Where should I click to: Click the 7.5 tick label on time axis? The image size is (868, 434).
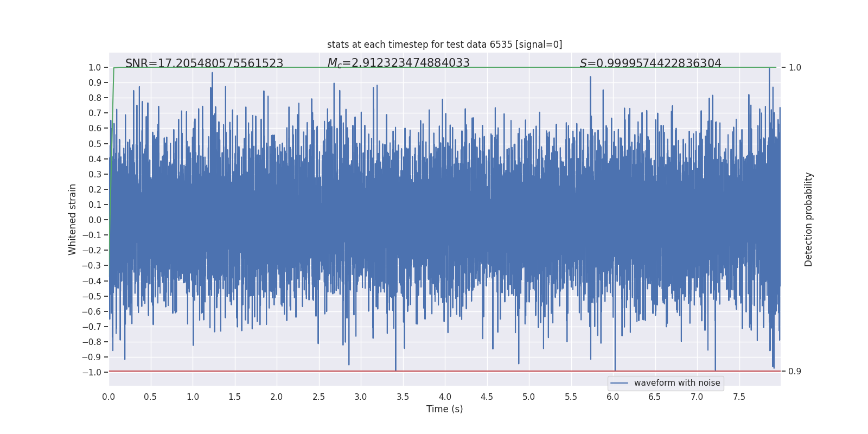coord(739,397)
